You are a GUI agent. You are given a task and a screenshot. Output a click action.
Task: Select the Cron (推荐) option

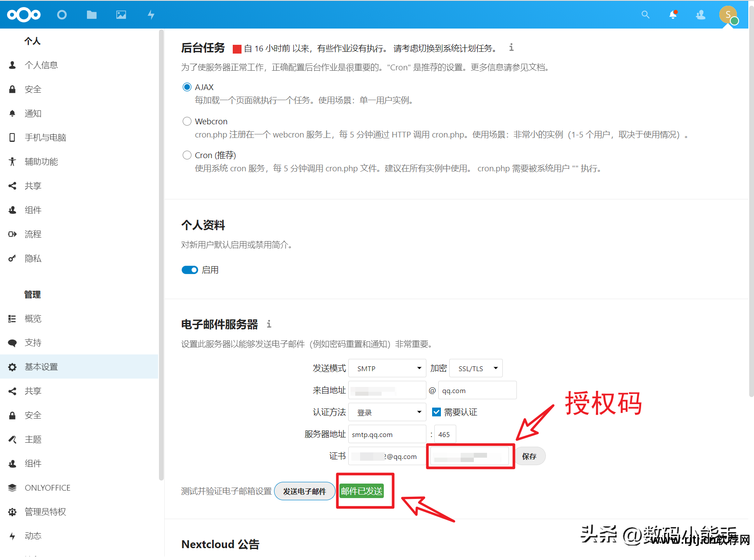point(187,155)
